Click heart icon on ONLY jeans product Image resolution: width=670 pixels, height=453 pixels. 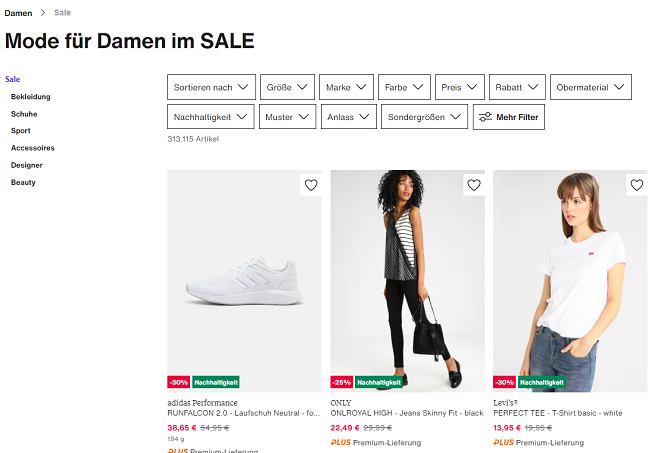point(473,185)
